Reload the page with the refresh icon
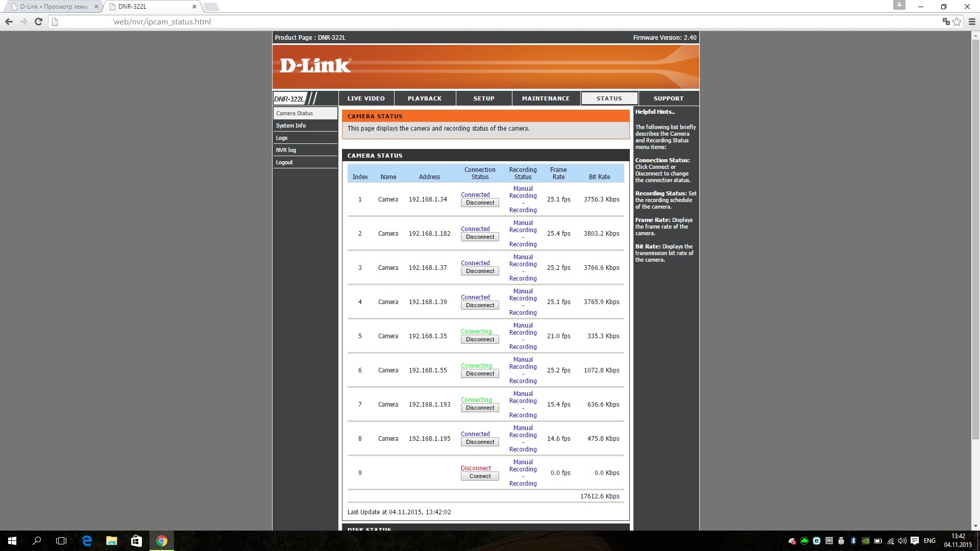980x551 pixels. pyautogui.click(x=38, y=21)
